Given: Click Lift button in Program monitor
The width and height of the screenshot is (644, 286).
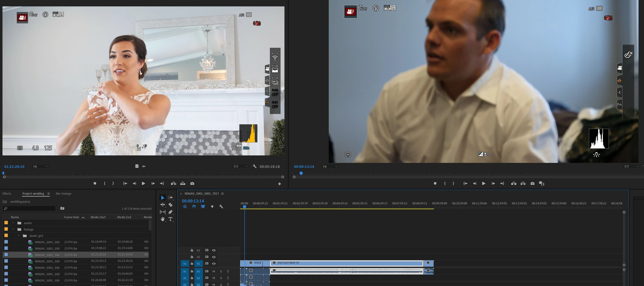Looking at the screenshot, I should tap(514, 184).
